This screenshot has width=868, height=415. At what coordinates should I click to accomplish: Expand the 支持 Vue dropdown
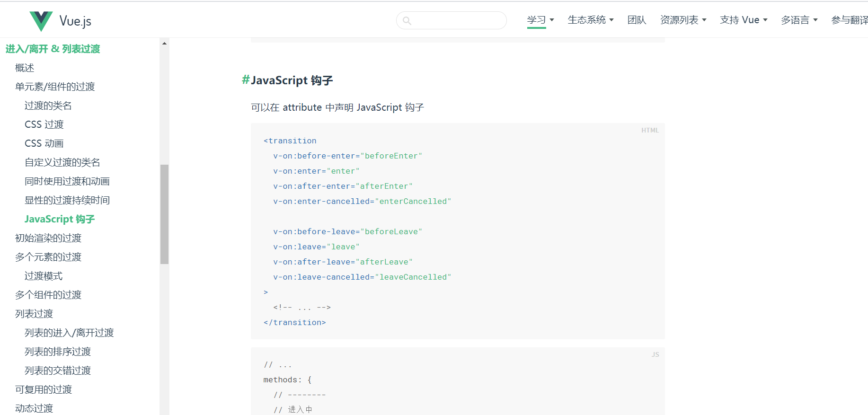pos(744,20)
